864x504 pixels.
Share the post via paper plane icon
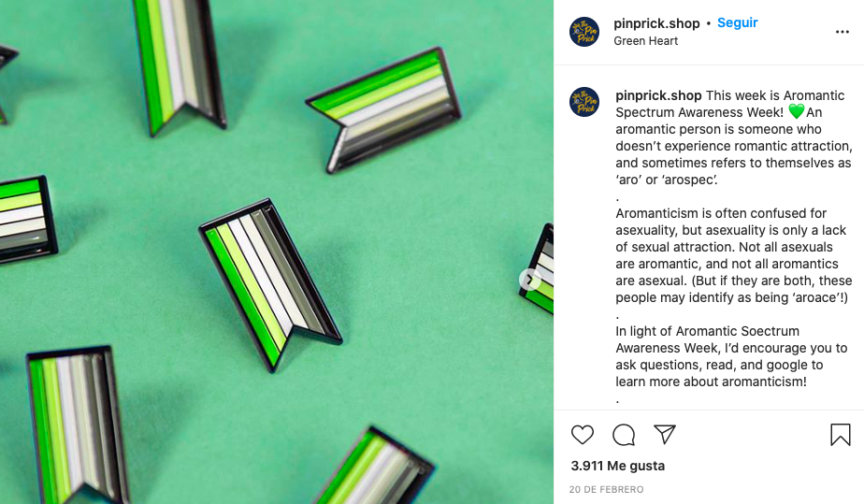tap(665, 435)
